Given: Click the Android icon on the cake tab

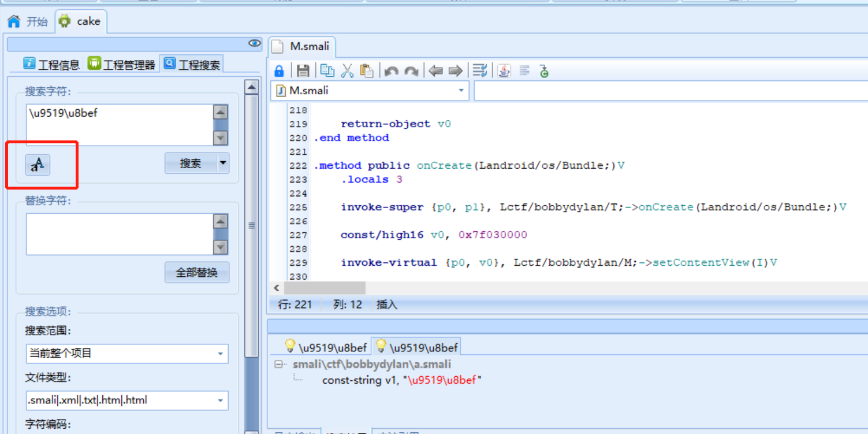Looking at the screenshot, I should pos(65,21).
